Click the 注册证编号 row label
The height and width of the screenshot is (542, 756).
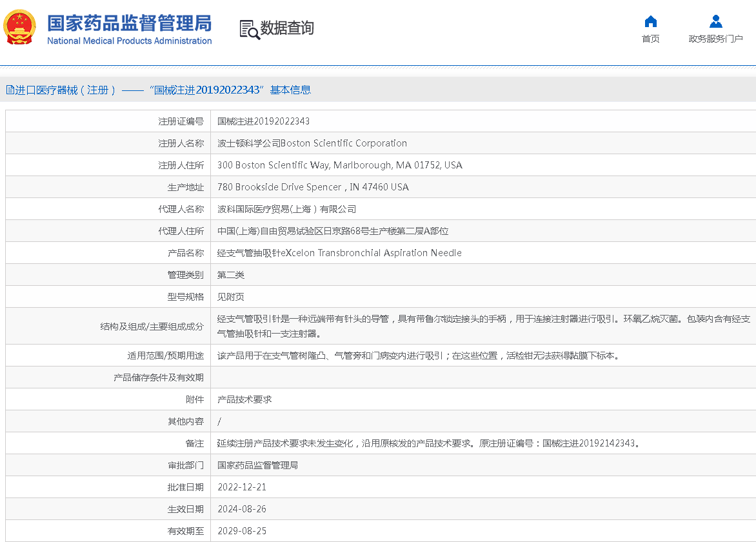coord(181,121)
